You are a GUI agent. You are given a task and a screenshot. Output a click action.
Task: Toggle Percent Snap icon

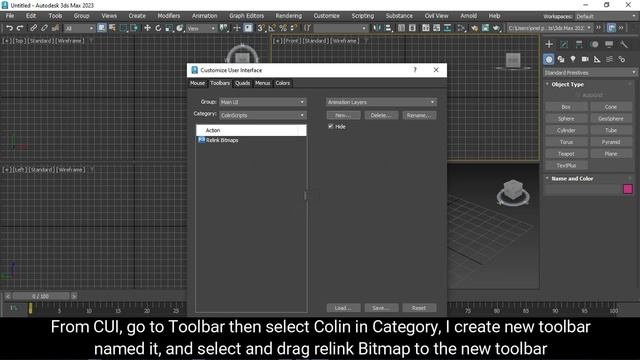(283, 28)
